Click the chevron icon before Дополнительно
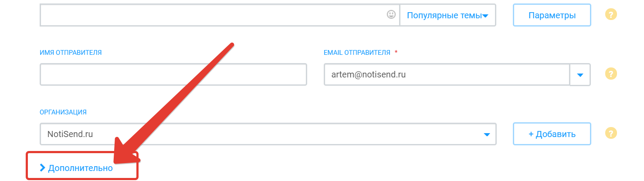The width and height of the screenshot is (644, 181). pyautogui.click(x=42, y=168)
